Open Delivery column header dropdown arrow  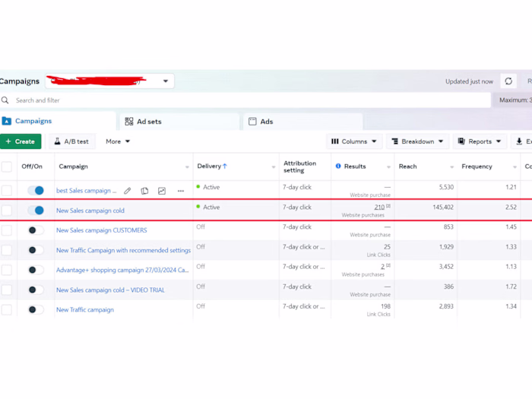coord(274,167)
